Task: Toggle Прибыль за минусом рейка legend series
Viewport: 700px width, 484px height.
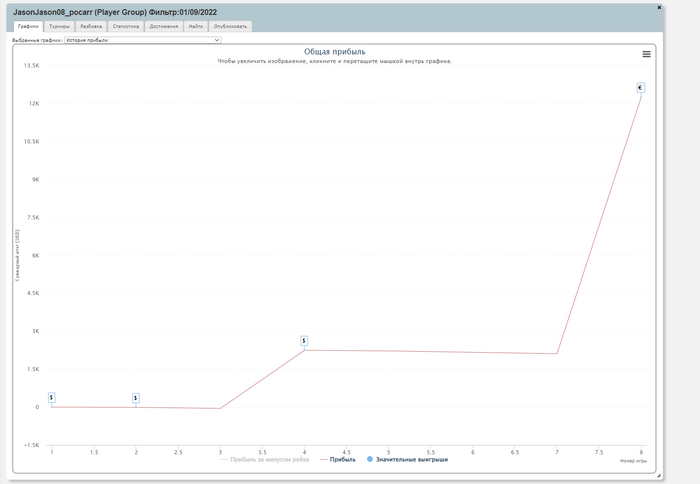Action: (x=265, y=459)
